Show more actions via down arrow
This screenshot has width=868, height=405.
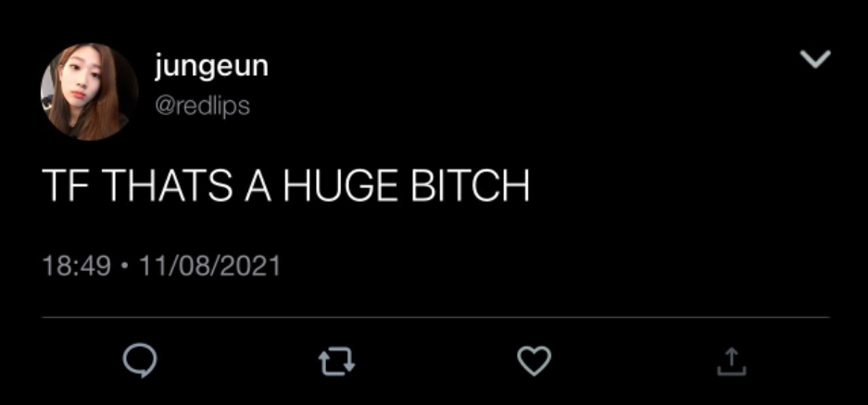[x=815, y=58]
